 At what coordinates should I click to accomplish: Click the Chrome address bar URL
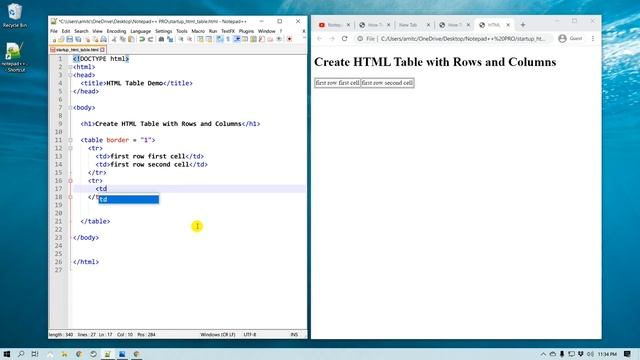point(462,38)
